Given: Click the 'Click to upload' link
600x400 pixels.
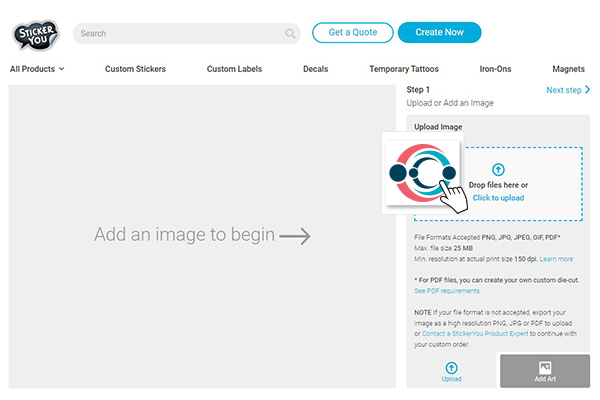Looking at the screenshot, I should pyautogui.click(x=498, y=198).
